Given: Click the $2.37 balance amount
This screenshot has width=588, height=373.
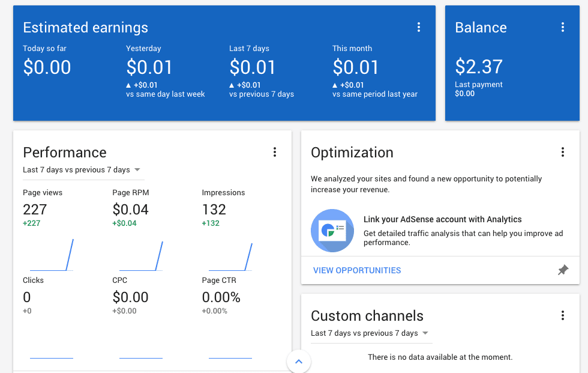Looking at the screenshot, I should [x=478, y=67].
